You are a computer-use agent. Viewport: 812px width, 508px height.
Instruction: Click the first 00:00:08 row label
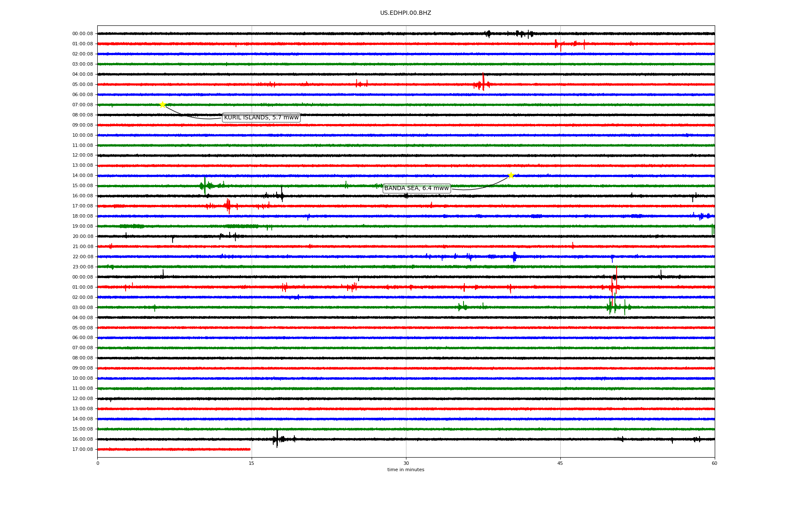coord(82,33)
